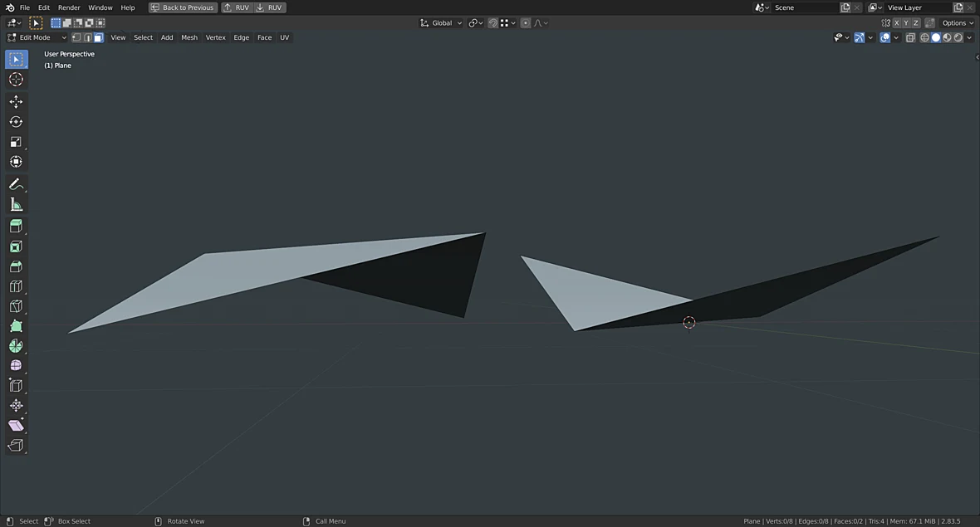The width and height of the screenshot is (980, 527).
Task: Select the Scale tool
Action: (x=17, y=142)
